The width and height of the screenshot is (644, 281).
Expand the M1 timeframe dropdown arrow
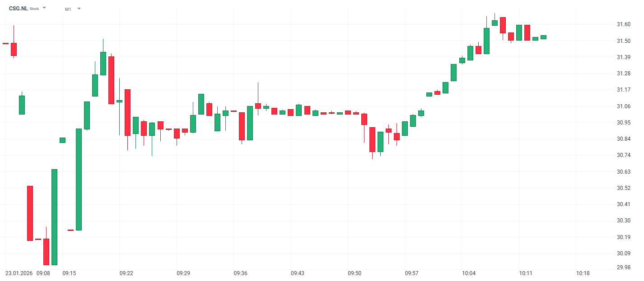tap(79, 9)
